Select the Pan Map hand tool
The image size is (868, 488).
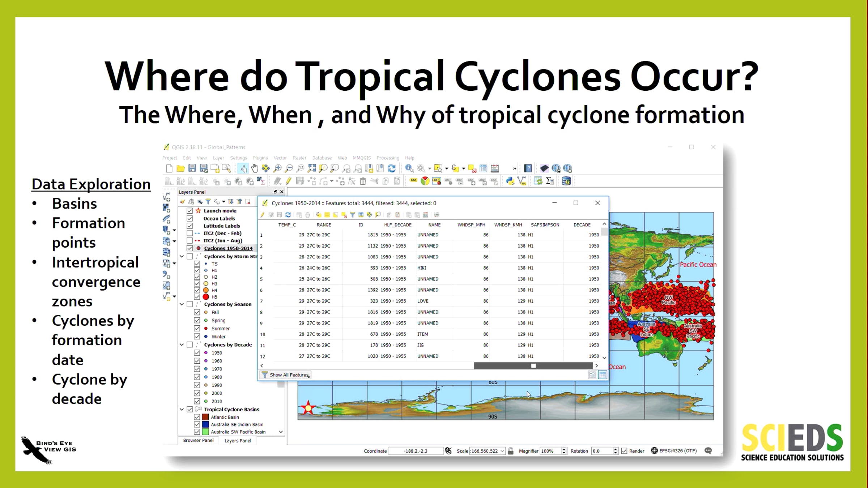point(255,168)
